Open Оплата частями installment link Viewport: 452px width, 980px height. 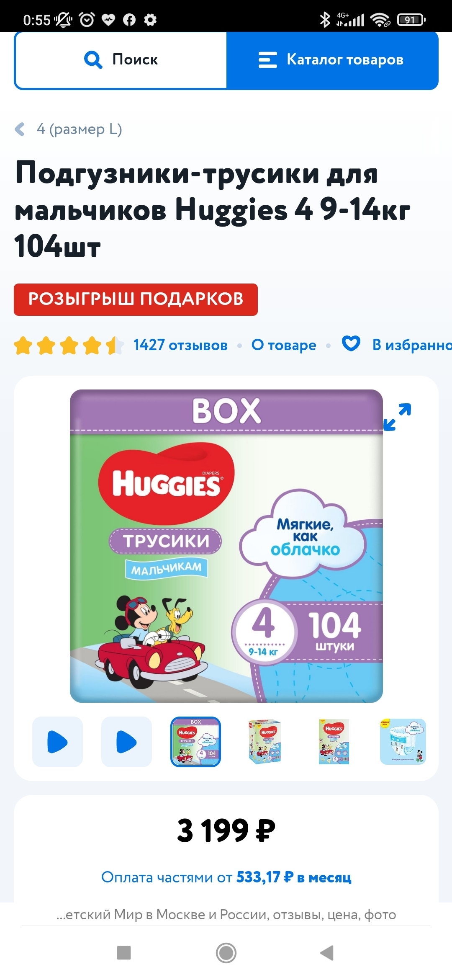226,877
